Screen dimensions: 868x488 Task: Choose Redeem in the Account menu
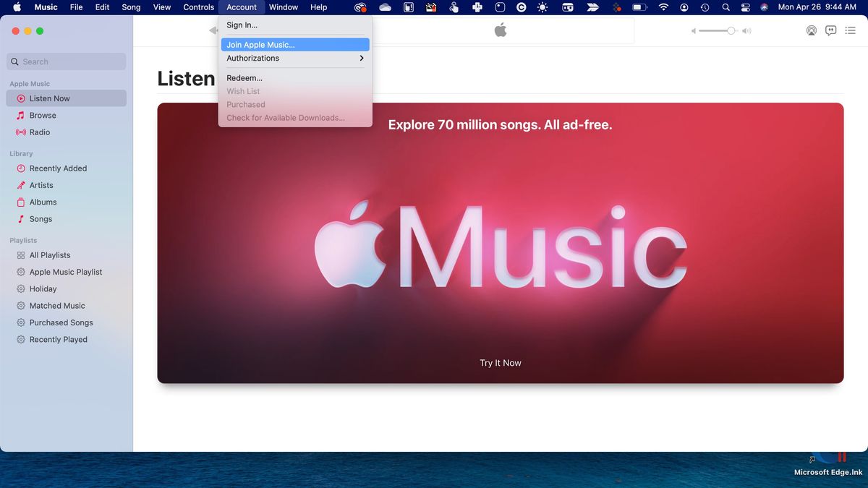(x=243, y=77)
